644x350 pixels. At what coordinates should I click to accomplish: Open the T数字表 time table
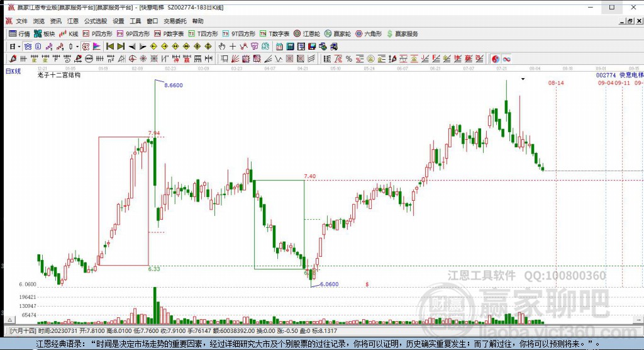coord(274,34)
